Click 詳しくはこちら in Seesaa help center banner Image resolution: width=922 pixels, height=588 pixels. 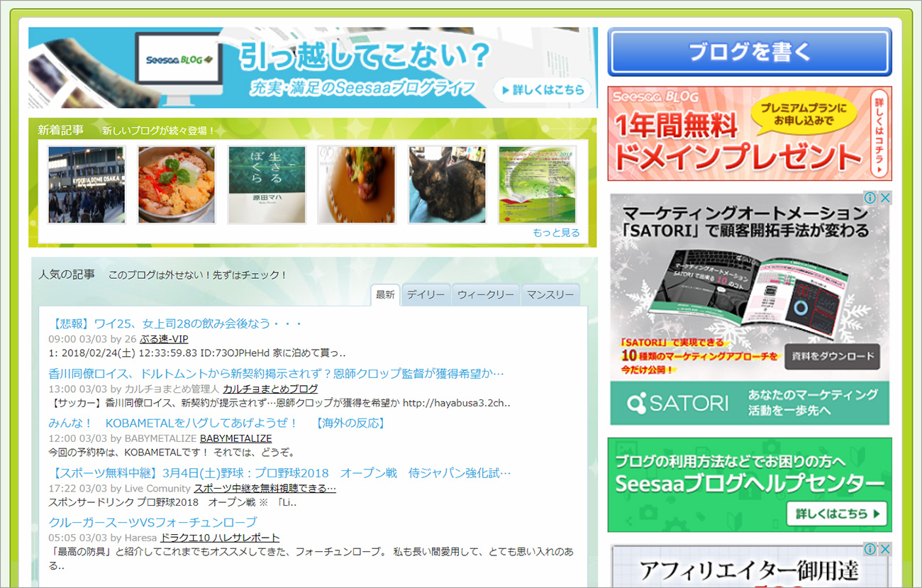[x=837, y=513]
